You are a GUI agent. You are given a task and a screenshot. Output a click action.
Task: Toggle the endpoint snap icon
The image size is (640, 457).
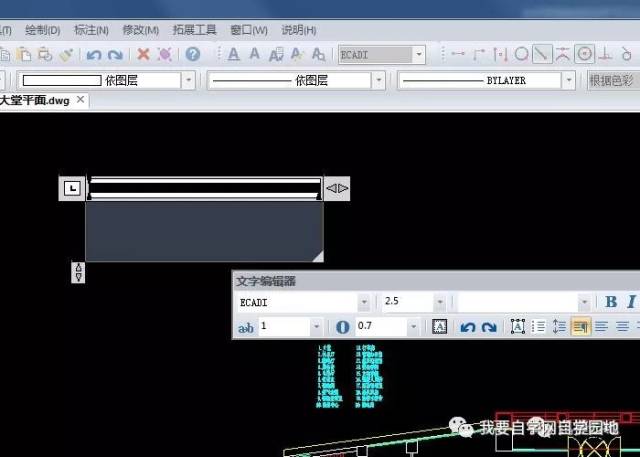[x=458, y=53]
